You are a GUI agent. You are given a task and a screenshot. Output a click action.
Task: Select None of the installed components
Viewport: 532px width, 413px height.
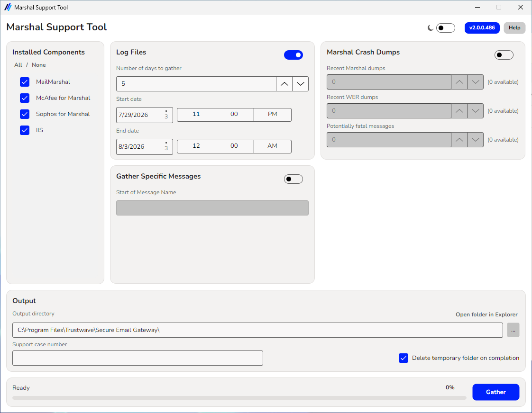point(39,65)
